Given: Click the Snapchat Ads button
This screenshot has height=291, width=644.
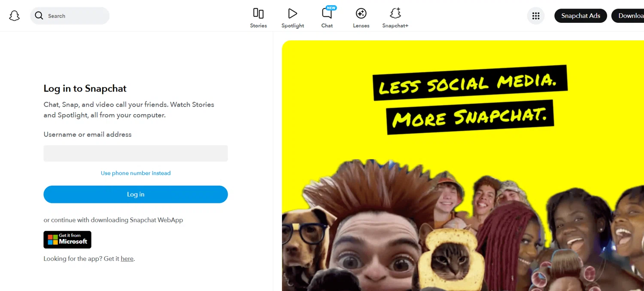Looking at the screenshot, I should [x=581, y=16].
